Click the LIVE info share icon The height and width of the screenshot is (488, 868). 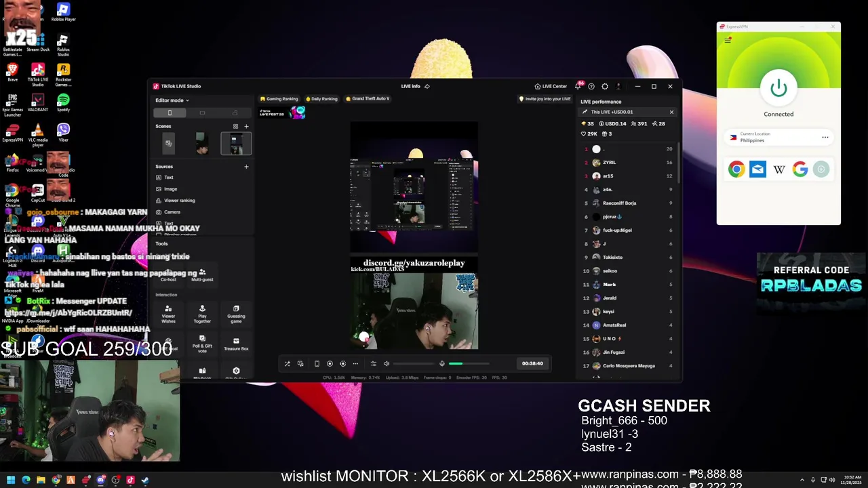tap(427, 86)
